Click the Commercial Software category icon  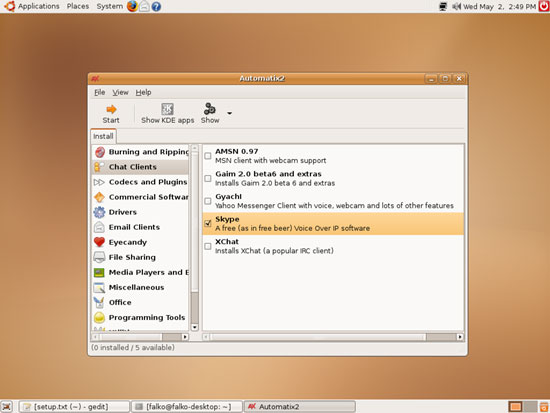100,197
